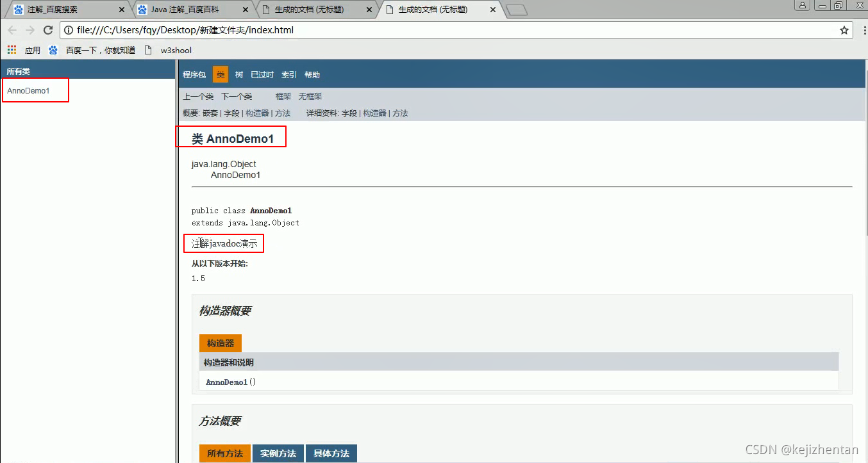Click the 1.5 version value
Image resolution: width=868 pixels, height=463 pixels.
pos(198,279)
